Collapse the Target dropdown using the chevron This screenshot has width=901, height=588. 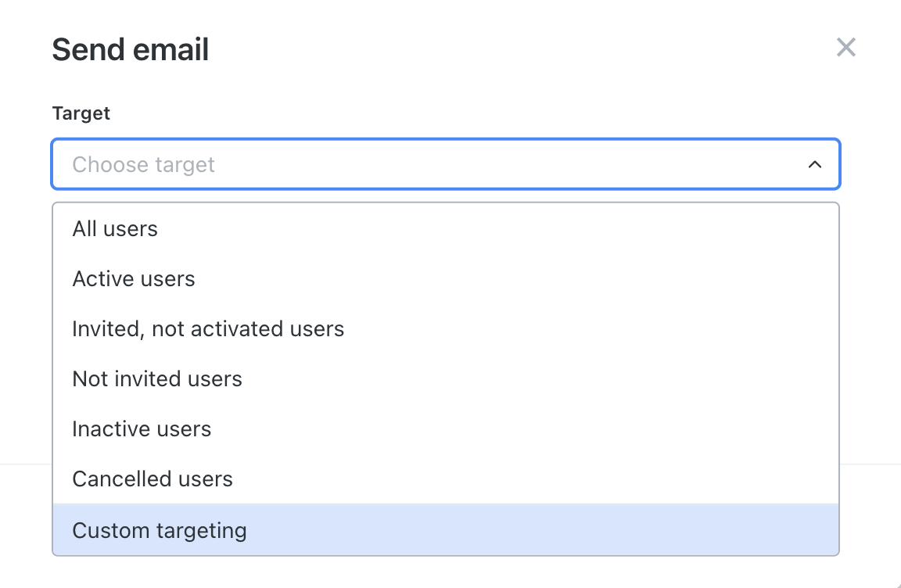tap(814, 164)
